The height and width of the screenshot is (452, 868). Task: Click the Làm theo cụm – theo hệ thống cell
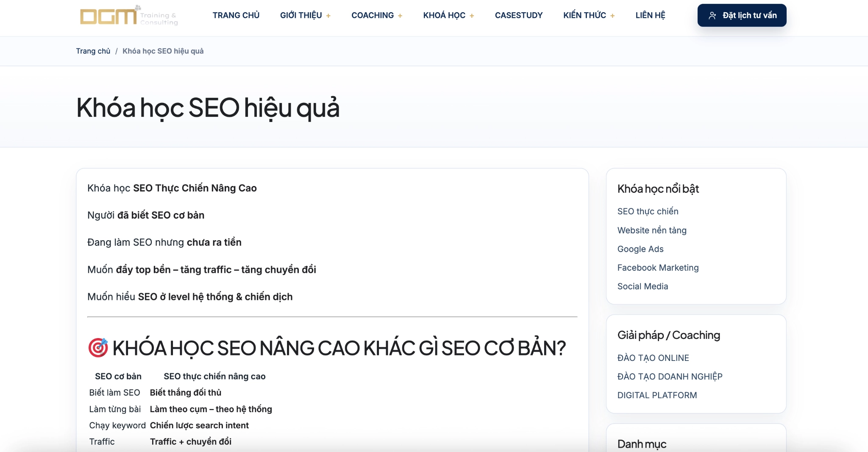(211, 409)
